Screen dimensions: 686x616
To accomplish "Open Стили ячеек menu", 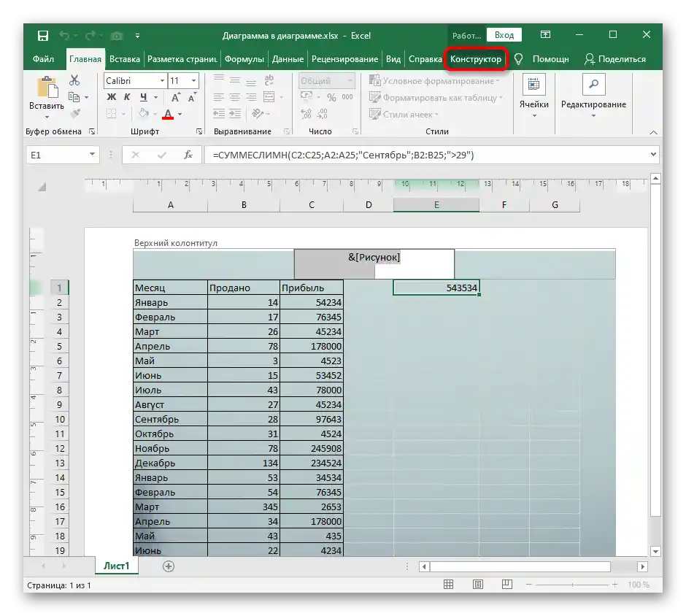I will click(404, 114).
